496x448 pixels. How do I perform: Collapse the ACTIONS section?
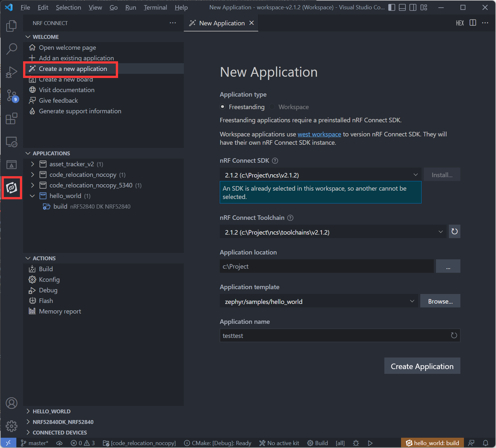[x=103, y=258]
